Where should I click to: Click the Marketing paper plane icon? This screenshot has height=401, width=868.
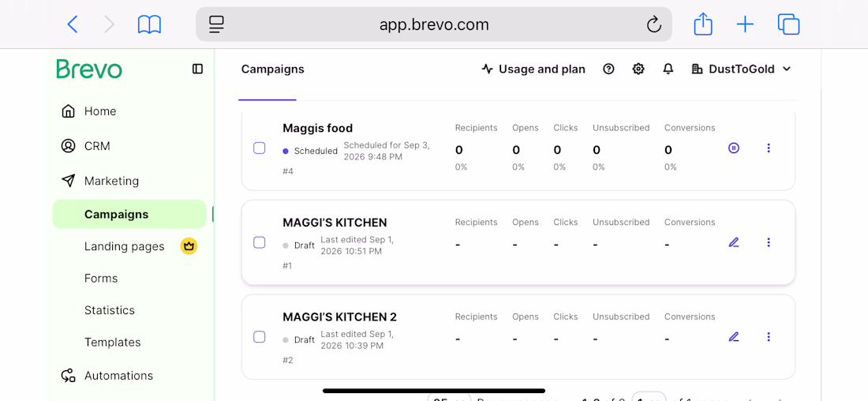pyautogui.click(x=68, y=181)
